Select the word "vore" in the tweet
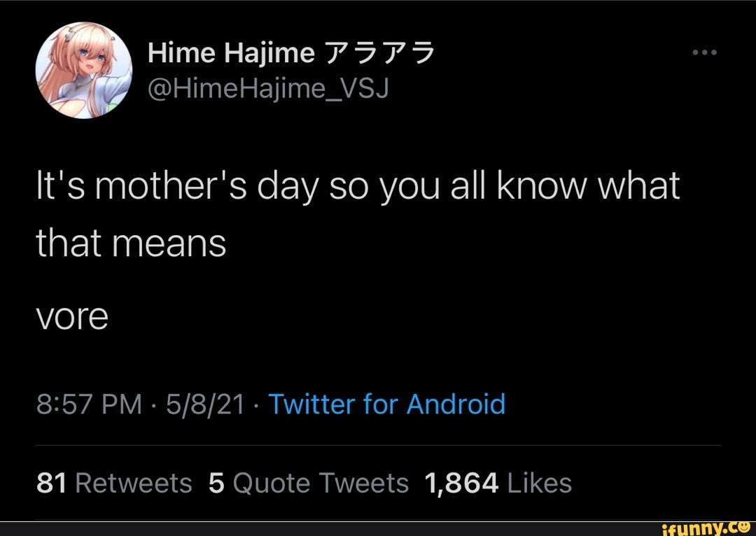This screenshot has width=756, height=536. [x=72, y=316]
